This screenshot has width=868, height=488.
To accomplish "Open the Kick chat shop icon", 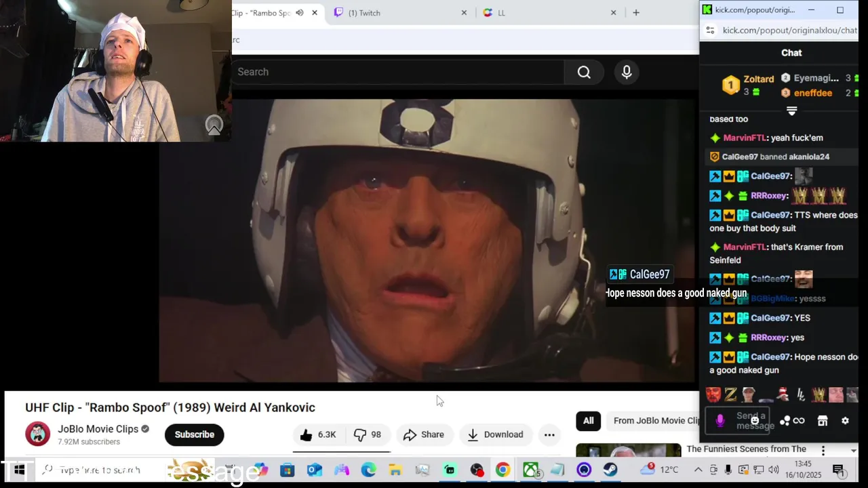I will tap(823, 421).
